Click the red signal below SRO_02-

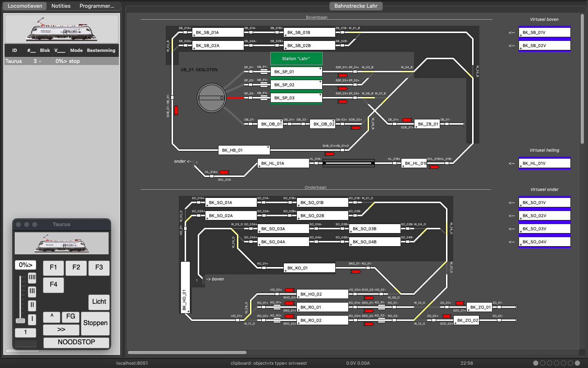pyautogui.click(x=369, y=324)
